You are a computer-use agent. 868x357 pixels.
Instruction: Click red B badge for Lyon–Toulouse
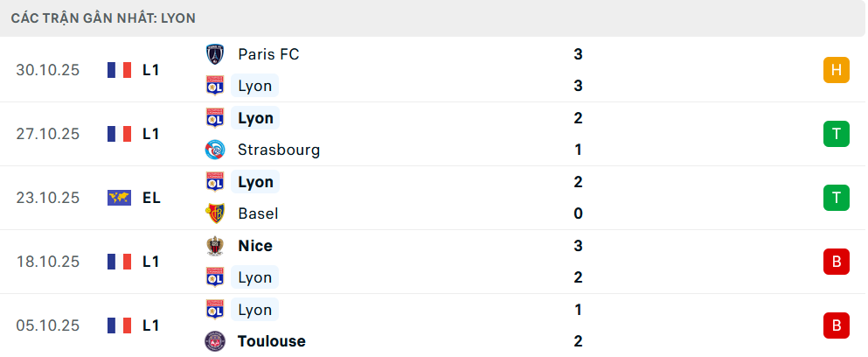pos(837,325)
